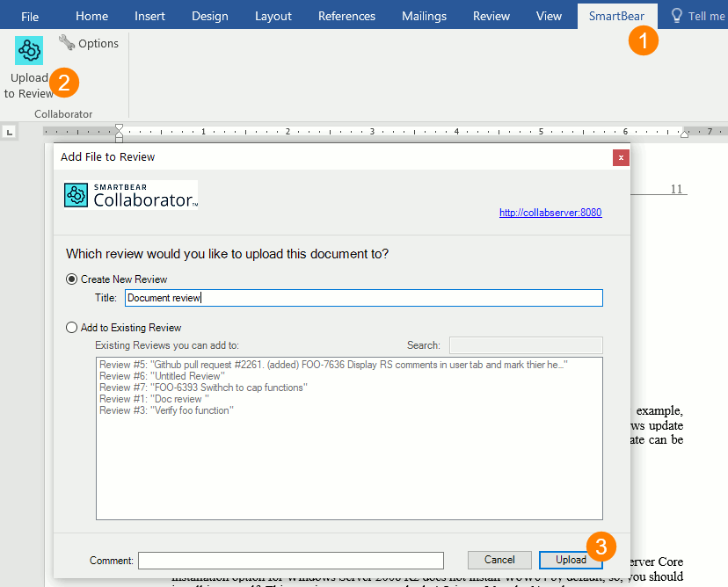Click the SmartBear Collaborator logo
This screenshot has height=587, width=728.
(x=131, y=194)
